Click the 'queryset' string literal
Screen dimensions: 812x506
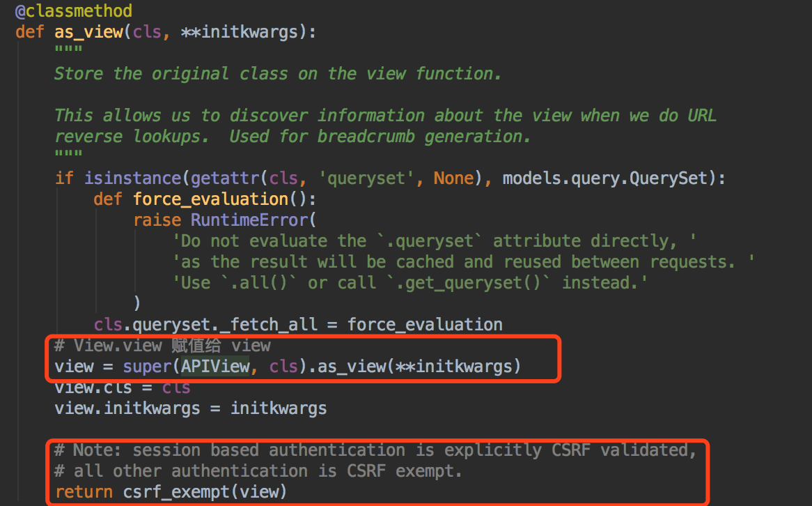point(366,178)
